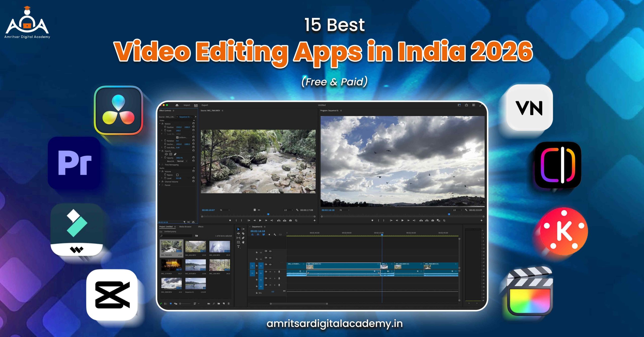Select the Razor tool
This screenshot has width=644, height=337.
coord(243,233)
